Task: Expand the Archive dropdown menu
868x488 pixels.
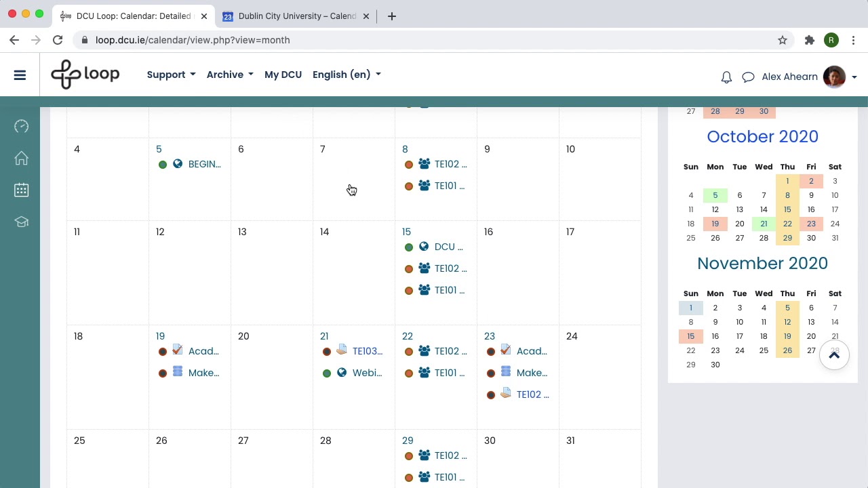Action: click(230, 75)
